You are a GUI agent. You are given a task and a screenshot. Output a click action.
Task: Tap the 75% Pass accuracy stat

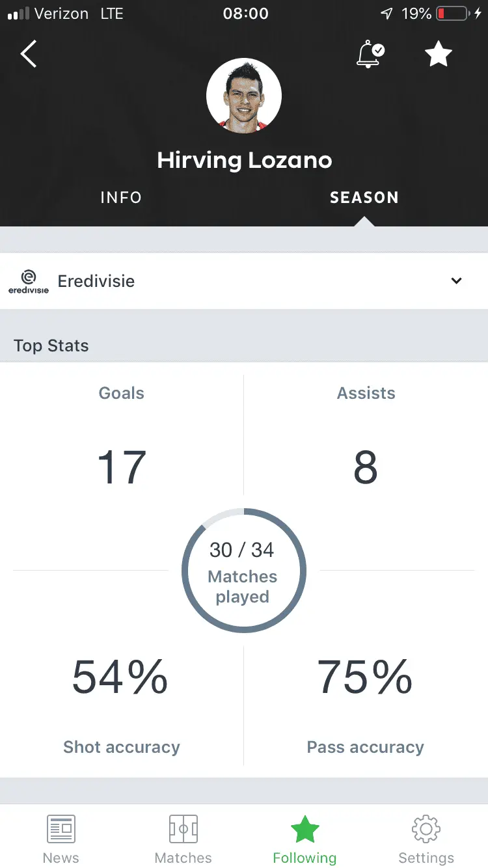[x=365, y=677]
